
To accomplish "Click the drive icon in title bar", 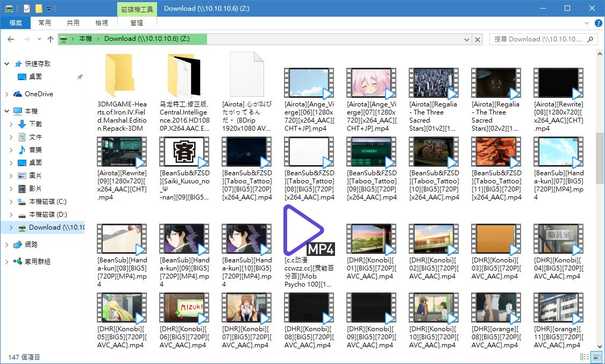I will (9, 9).
